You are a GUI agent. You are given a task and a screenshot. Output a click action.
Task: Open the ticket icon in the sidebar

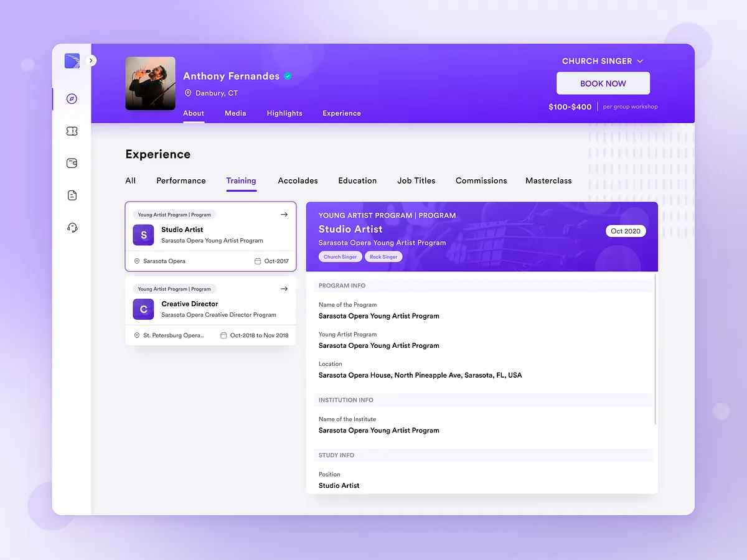[x=72, y=131]
